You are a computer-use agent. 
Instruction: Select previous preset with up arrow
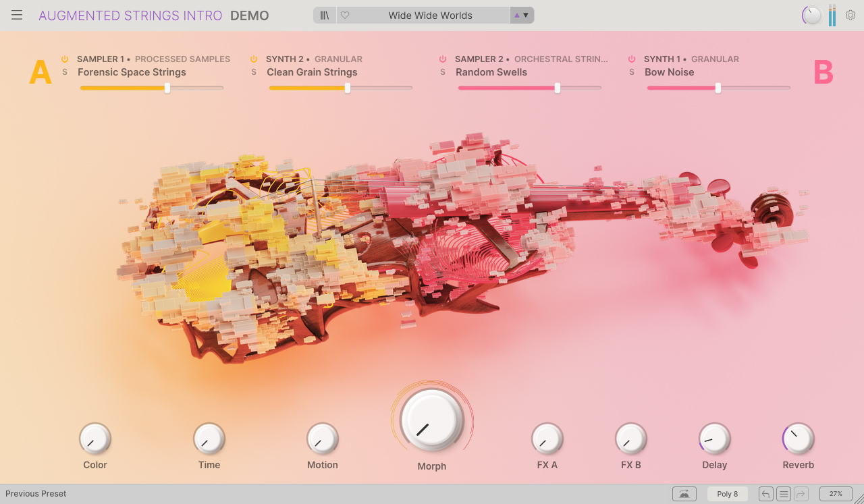(x=517, y=16)
